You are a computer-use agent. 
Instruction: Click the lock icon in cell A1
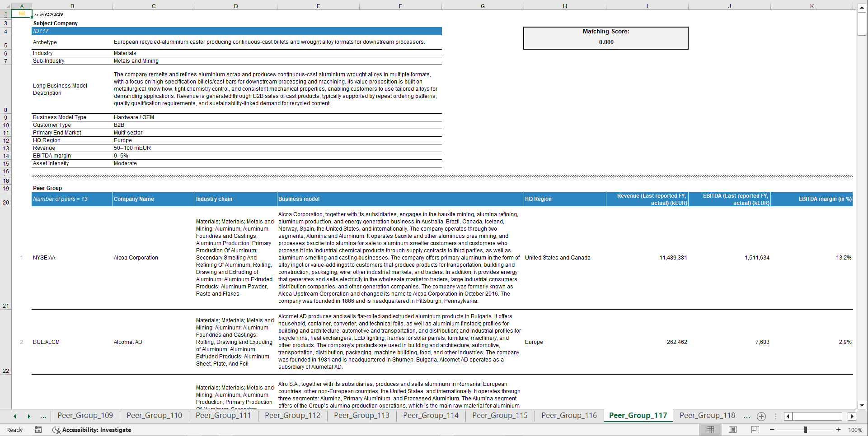pos(21,14)
